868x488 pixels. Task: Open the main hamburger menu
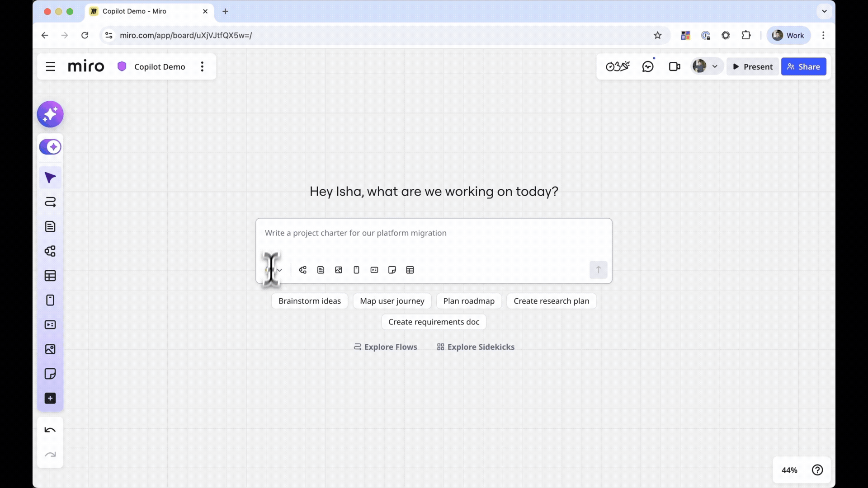pyautogui.click(x=50, y=66)
